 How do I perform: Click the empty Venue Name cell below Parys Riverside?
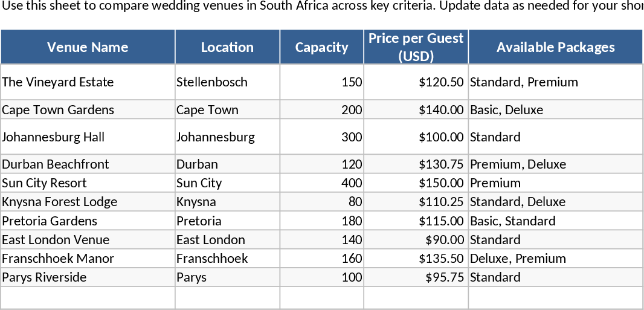coord(88,297)
